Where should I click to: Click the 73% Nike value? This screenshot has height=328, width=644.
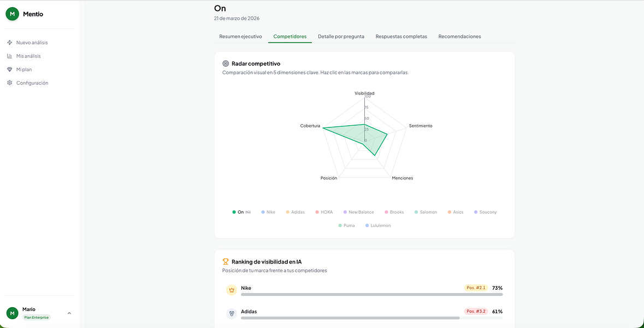click(x=498, y=288)
